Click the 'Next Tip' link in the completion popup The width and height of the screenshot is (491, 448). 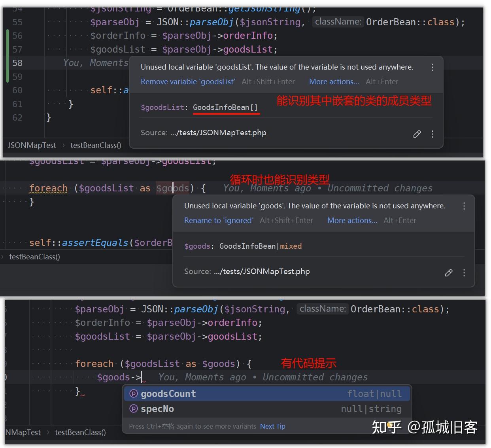(272, 426)
